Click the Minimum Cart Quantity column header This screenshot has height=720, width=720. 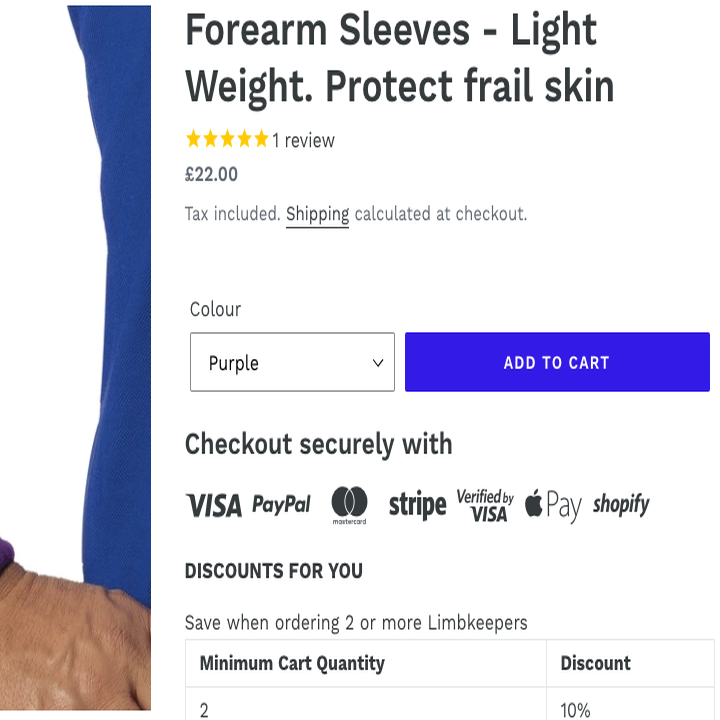click(292, 663)
